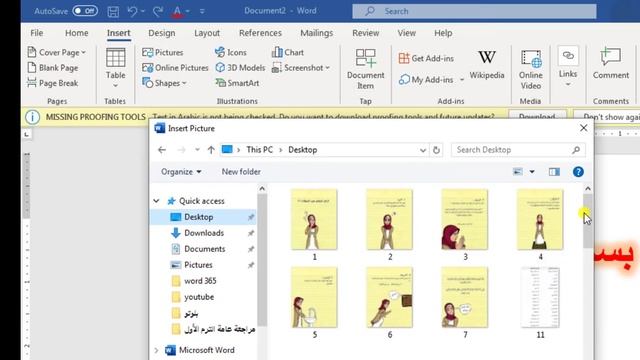Click This PC in the address path
The width and height of the screenshot is (640, 360).
click(x=259, y=150)
